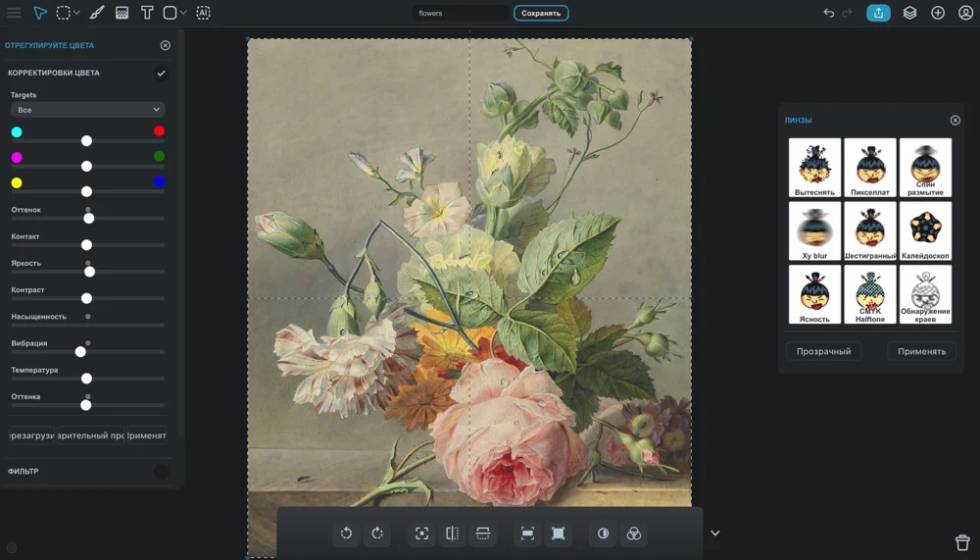This screenshot has width=980, height=560.
Task: Click the apply button in color adjustments
Action: [147, 435]
